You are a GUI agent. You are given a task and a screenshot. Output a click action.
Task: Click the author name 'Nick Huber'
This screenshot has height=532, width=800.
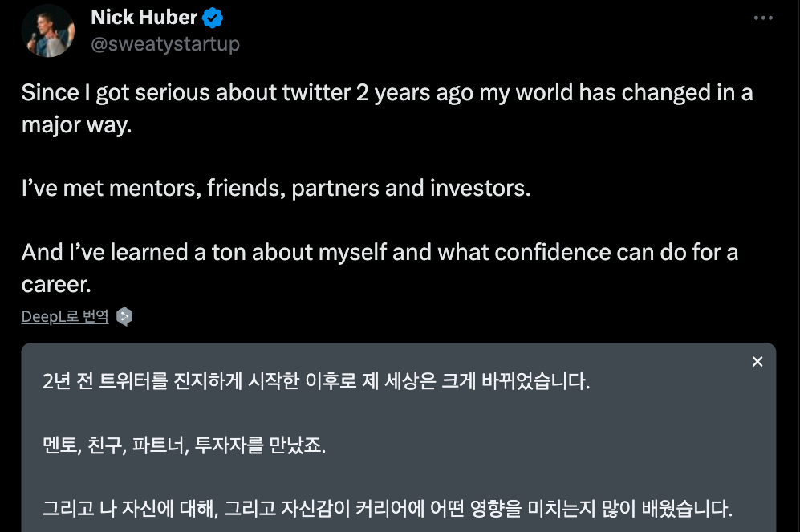pyautogui.click(x=142, y=17)
